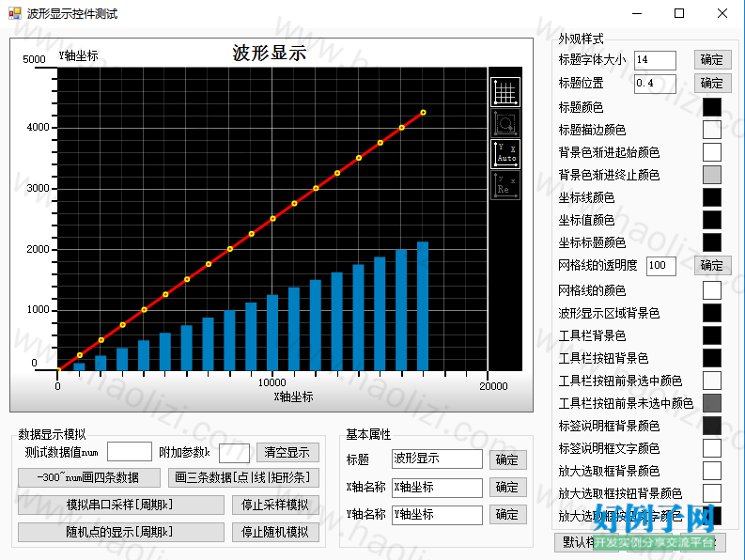Open the 背景色渐进终止颜色 swatch

[x=712, y=175]
